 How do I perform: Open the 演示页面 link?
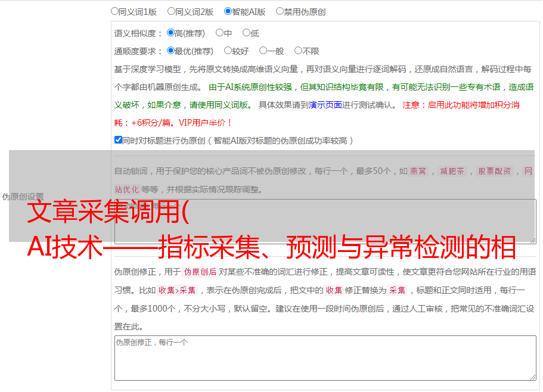[325, 105]
